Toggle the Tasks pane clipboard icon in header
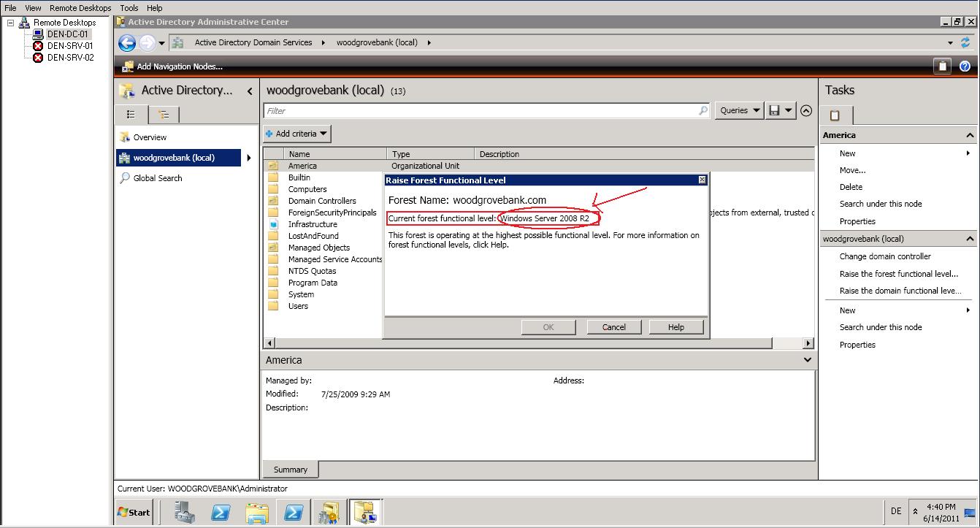980x528 pixels. (x=942, y=66)
